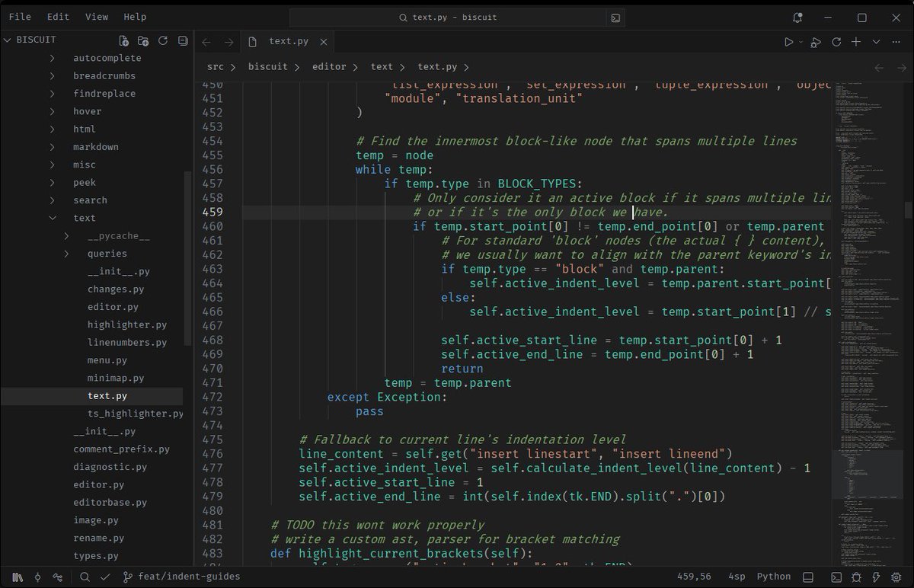Expand the autocomplete folder
Image resolution: width=914 pixels, height=588 pixels.
[53, 58]
